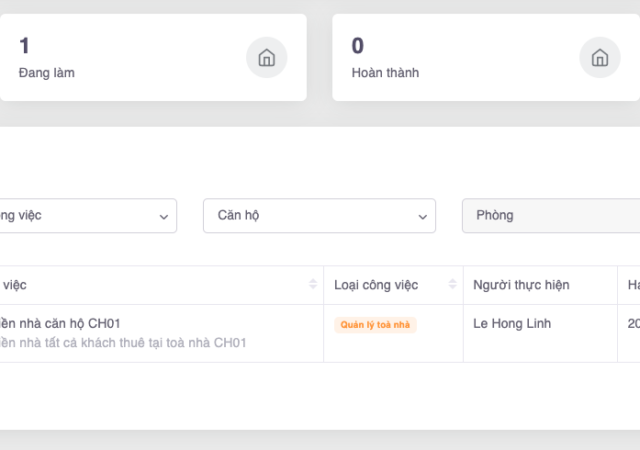
Task: Click the count 1 in the Đang làm card
Action: click(24, 45)
